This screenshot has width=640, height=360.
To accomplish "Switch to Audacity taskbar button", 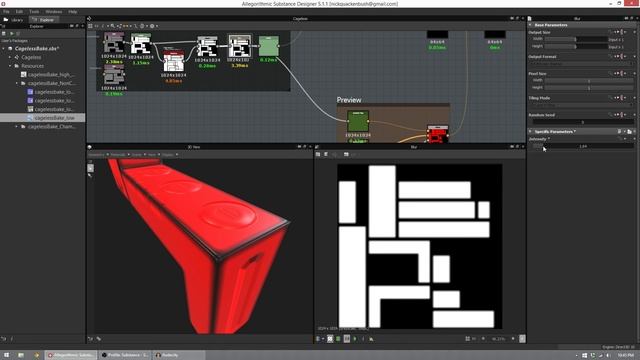I will [x=178, y=355].
